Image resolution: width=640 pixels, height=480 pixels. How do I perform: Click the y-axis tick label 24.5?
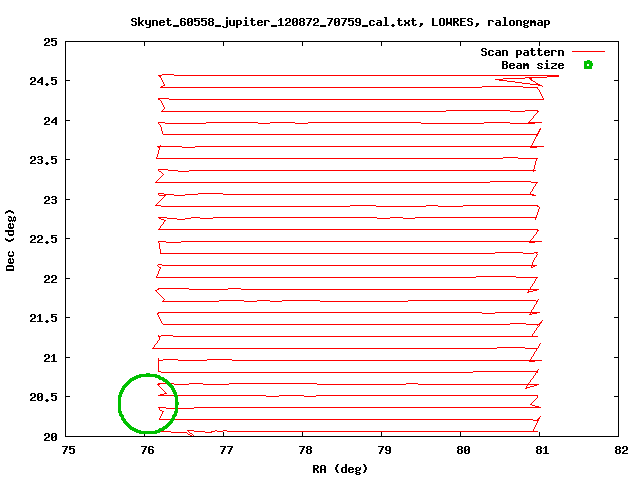(x=44, y=81)
